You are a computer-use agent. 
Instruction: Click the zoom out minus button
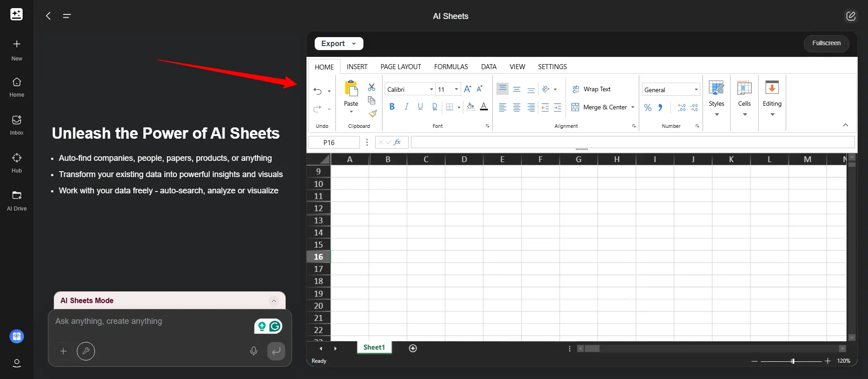(x=754, y=361)
